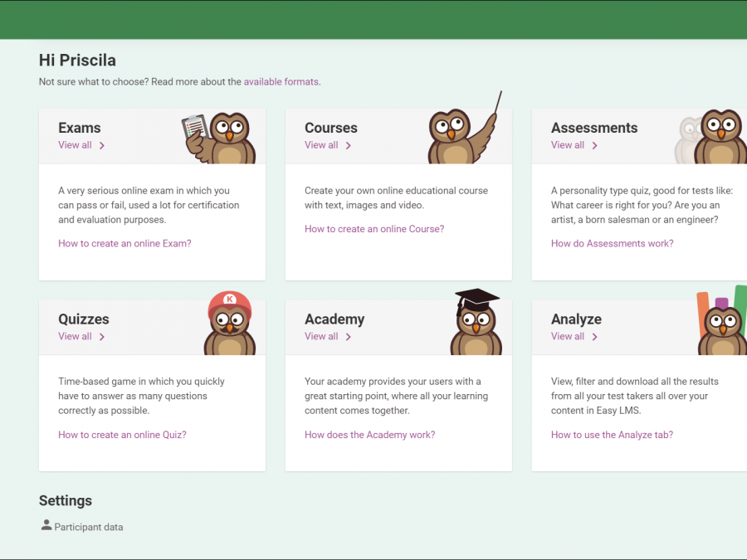747x560 pixels.
Task: Open How do Assessments work link
Action: click(612, 244)
